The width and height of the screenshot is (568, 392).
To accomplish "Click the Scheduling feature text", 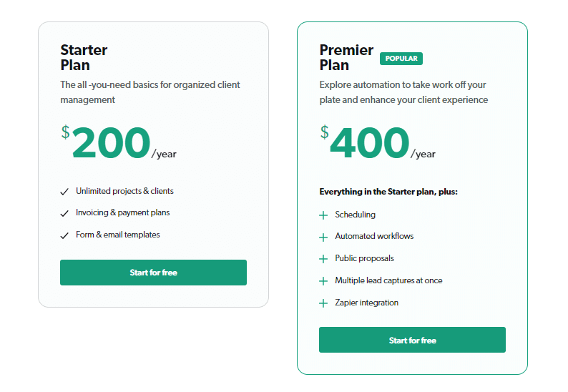I will click(355, 215).
